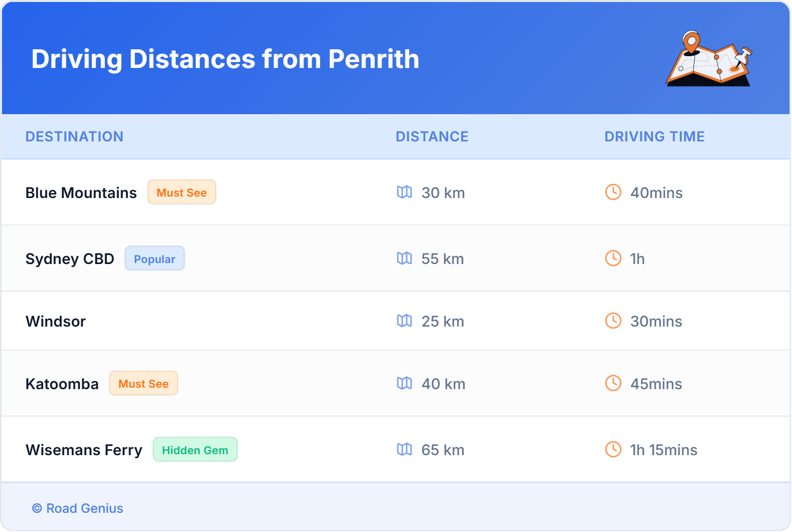The image size is (792, 532).
Task: Click the Road Genius copyright link
Action: coord(77,508)
